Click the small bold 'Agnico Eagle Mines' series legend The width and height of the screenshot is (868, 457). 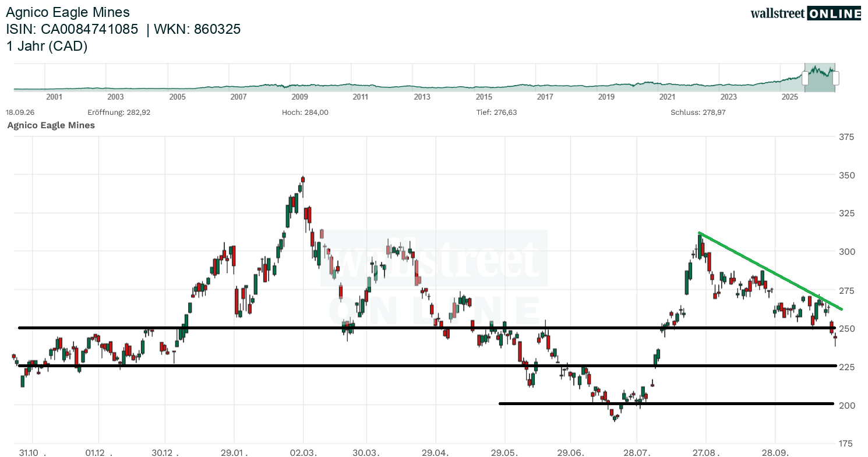[51, 125]
